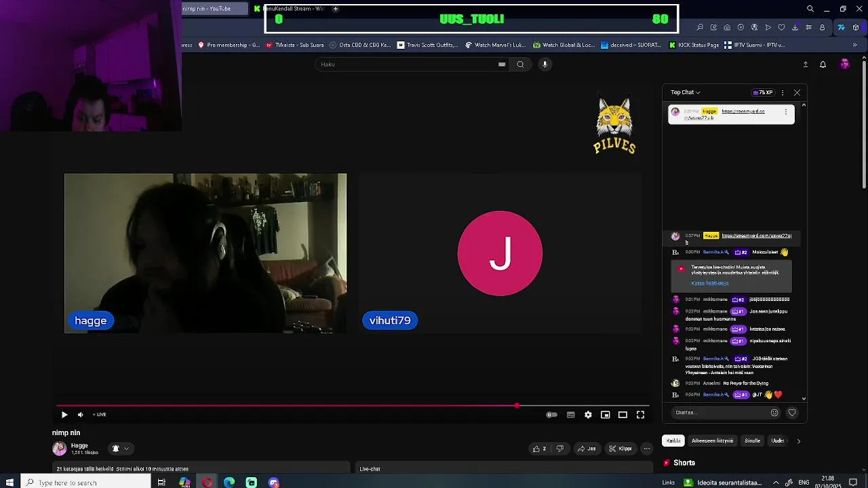Open Opera taskbar icon

[207, 483]
